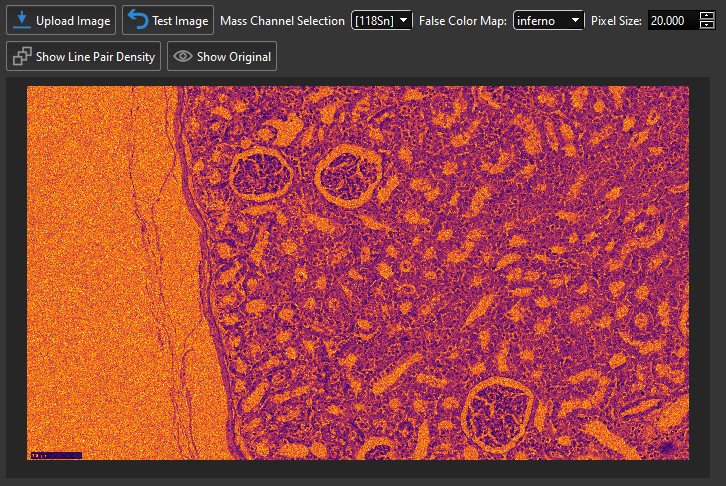Click the Pixel Size label

(616, 21)
